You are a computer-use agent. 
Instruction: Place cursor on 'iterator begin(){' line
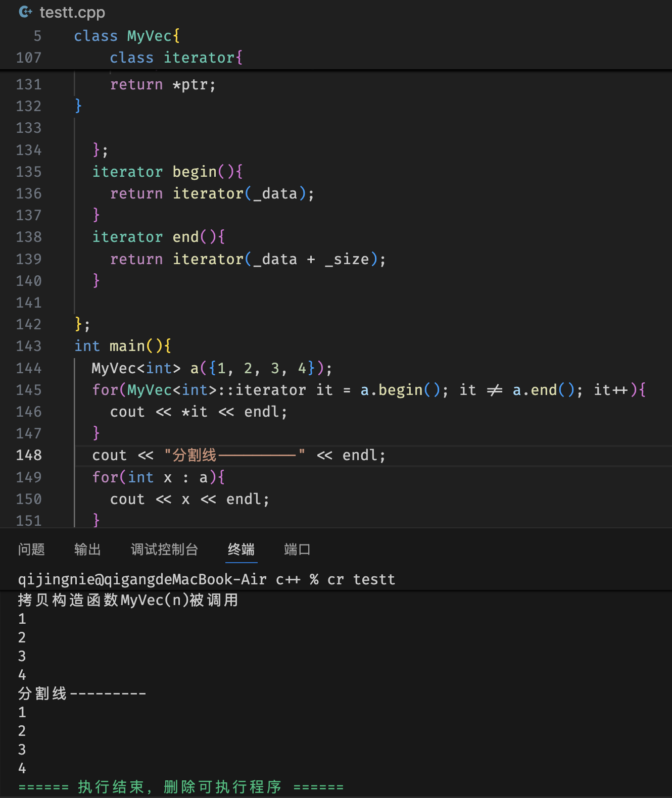pyautogui.click(x=167, y=172)
